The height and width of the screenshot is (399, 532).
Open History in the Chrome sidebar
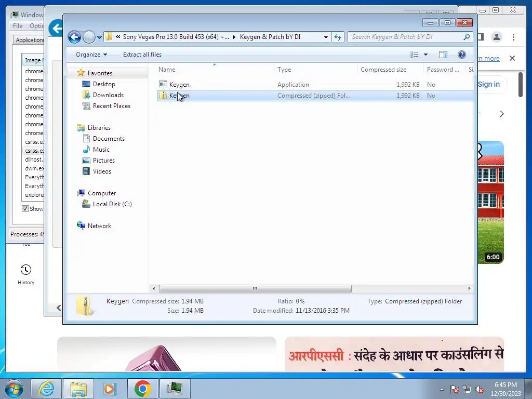point(26,274)
